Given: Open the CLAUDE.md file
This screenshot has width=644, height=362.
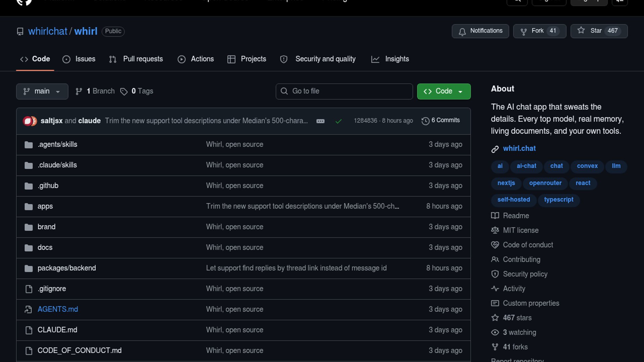Looking at the screenshot, I should [57, 330].
